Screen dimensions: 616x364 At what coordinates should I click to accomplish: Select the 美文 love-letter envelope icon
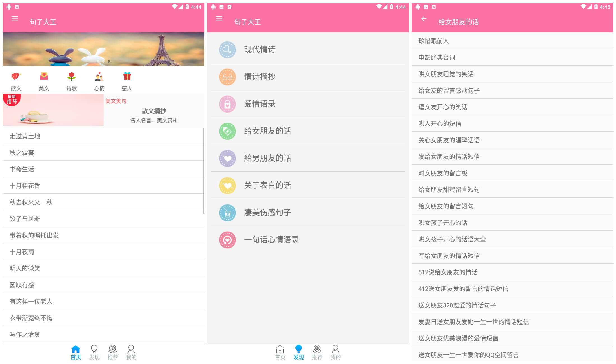tap(44, 76)
